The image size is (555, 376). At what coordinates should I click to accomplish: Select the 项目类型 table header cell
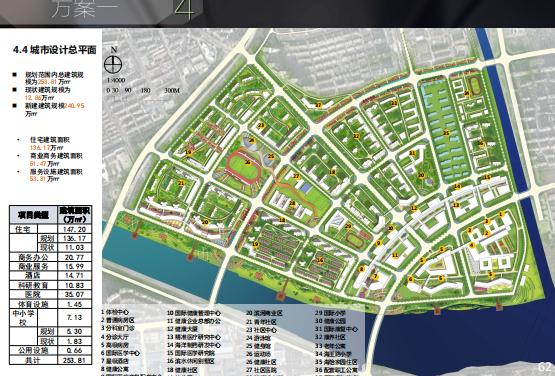(x=33, y=215)
